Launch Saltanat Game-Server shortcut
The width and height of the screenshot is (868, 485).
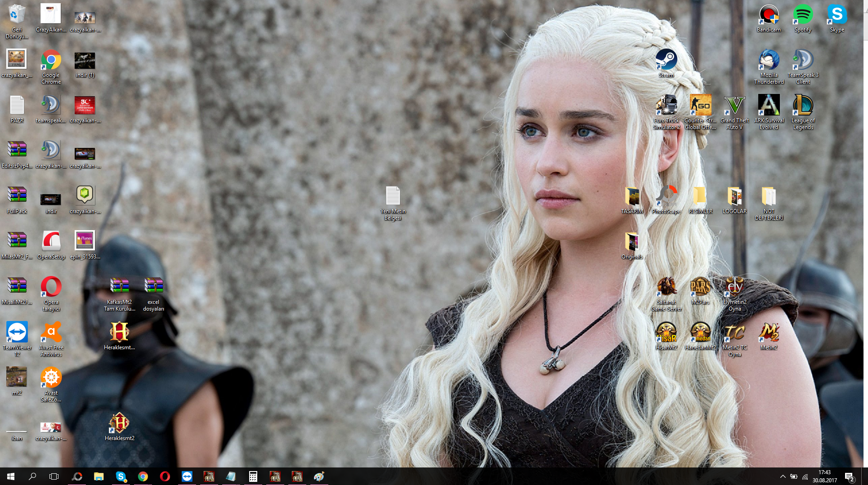tap(666, 294)
